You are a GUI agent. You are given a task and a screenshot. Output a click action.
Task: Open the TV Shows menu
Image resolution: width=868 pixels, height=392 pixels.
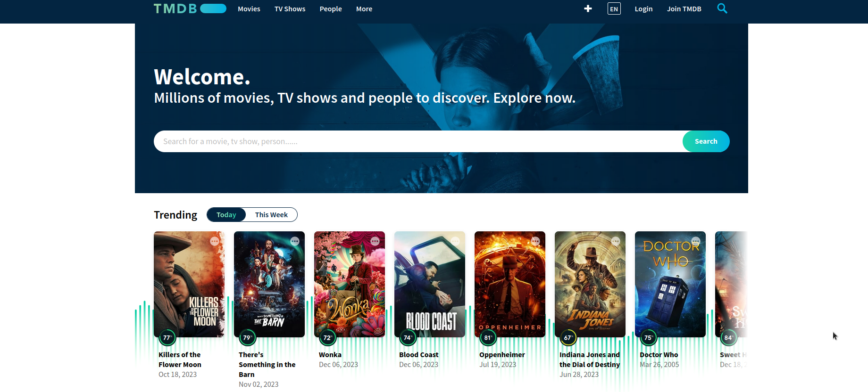290,9
